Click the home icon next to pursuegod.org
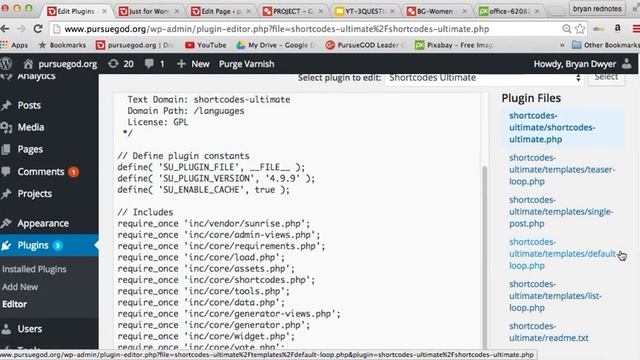Viewport: 640px width, 360px height. (28, 64)
